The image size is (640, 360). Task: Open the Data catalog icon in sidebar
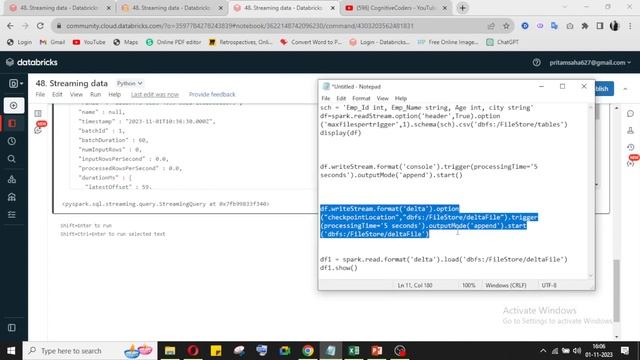pyautogui.click(x=12, y=179)
